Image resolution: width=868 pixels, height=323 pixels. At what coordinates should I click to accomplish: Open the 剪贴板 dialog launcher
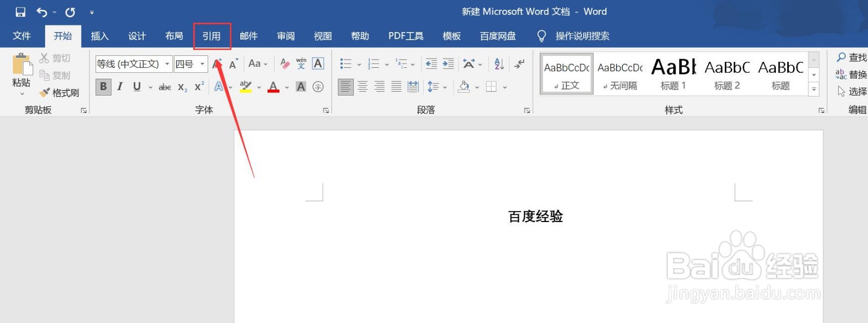pyautogui.click(x=84, y=110)
